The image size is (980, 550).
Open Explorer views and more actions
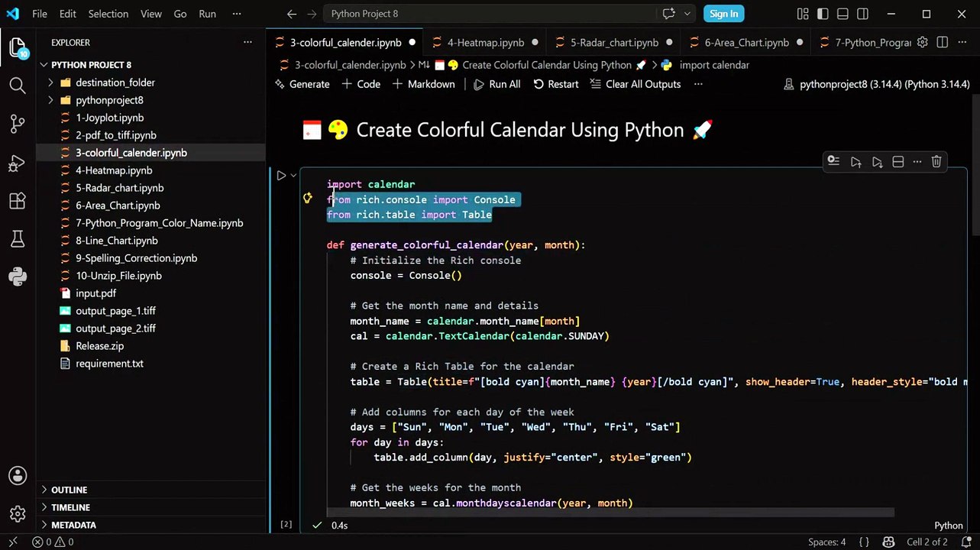click(247, 42)
